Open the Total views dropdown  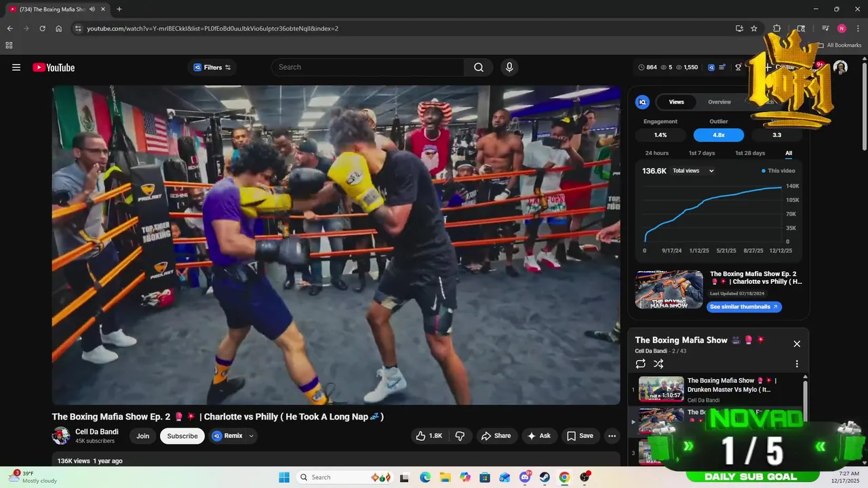pos(693,171)
